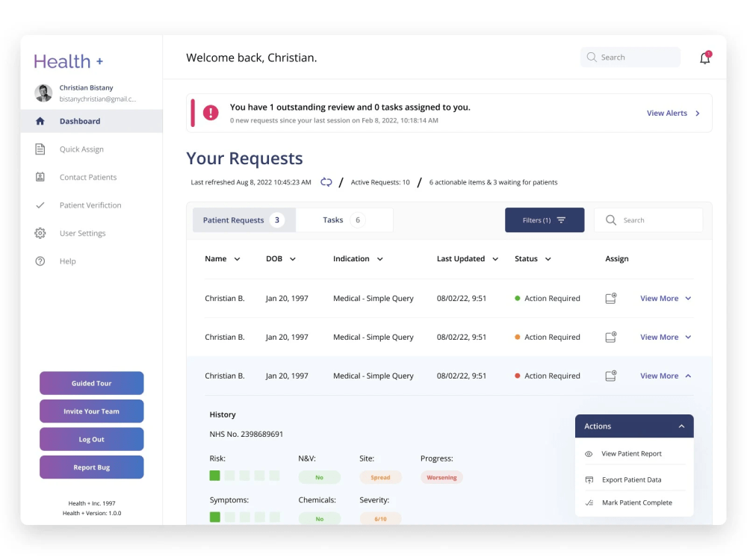Click the NHS No. 2398689691 text
Image resolution: width=747 pixels, height=560 pixels.
247,434
